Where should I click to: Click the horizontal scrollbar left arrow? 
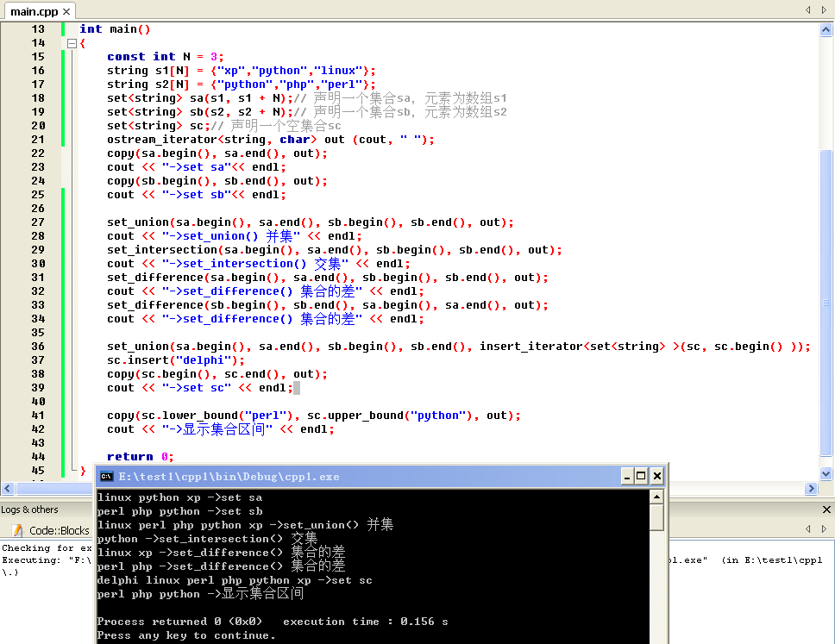pyautogui.click(x=8, y=488)
